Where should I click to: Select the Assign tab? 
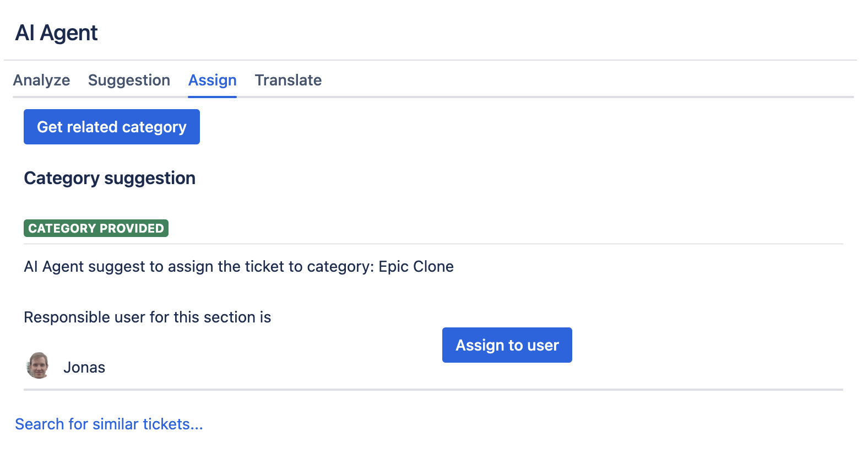pyautogui.click(x=212, y=80)
